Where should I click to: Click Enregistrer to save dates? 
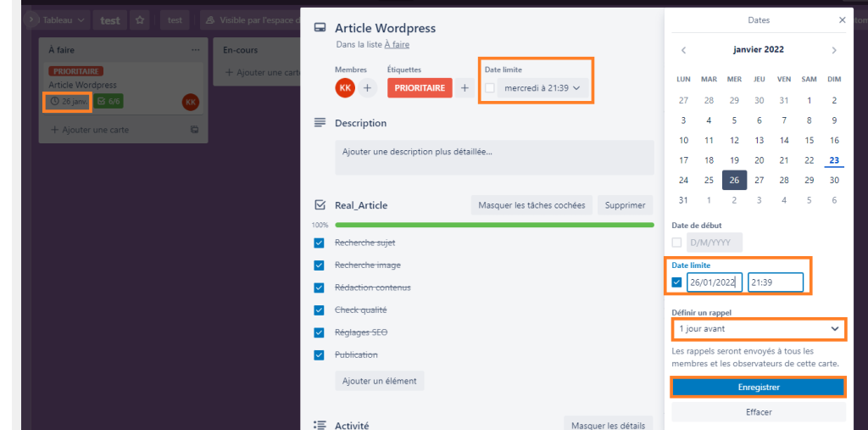[x=759, y=388]
